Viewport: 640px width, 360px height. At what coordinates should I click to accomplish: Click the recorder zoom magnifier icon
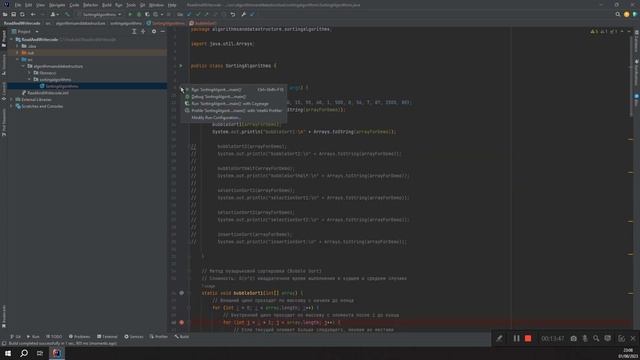(596, 338)
